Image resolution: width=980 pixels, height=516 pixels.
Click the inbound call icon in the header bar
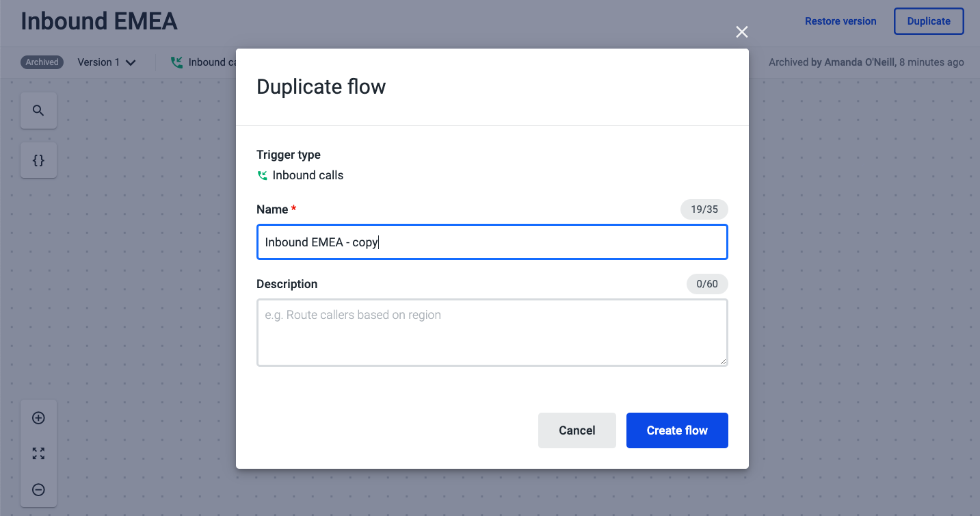pos(177,62)
